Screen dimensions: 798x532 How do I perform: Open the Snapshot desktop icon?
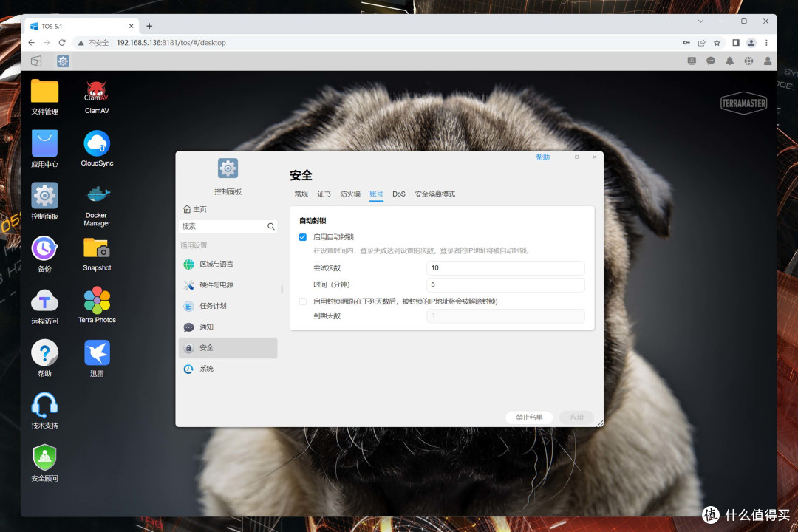pyautogui.click(x=97, y=253)
